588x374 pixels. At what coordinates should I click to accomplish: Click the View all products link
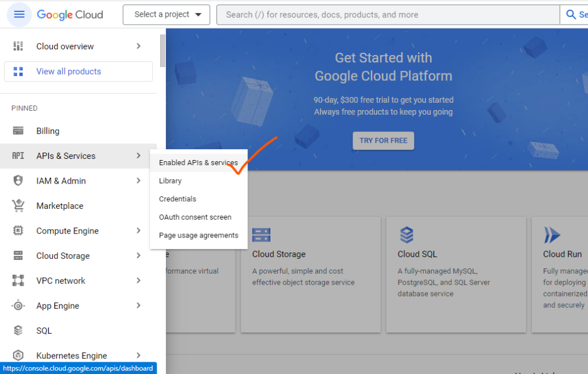[x=69, y=71]
